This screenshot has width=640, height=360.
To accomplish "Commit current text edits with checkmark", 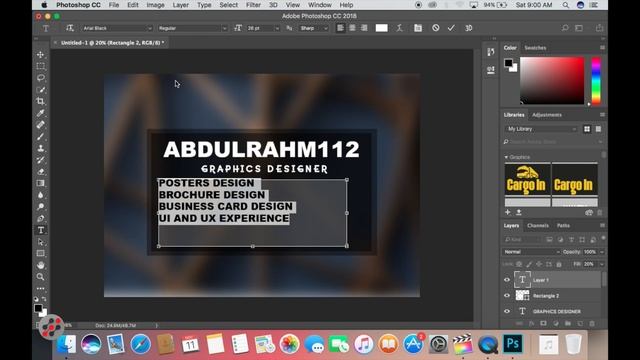I will [451, 28].
